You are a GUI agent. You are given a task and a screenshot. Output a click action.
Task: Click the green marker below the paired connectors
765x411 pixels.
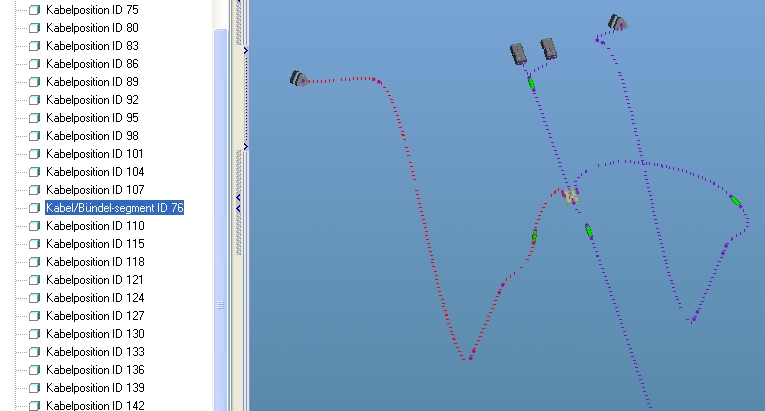tap(531, 84)
